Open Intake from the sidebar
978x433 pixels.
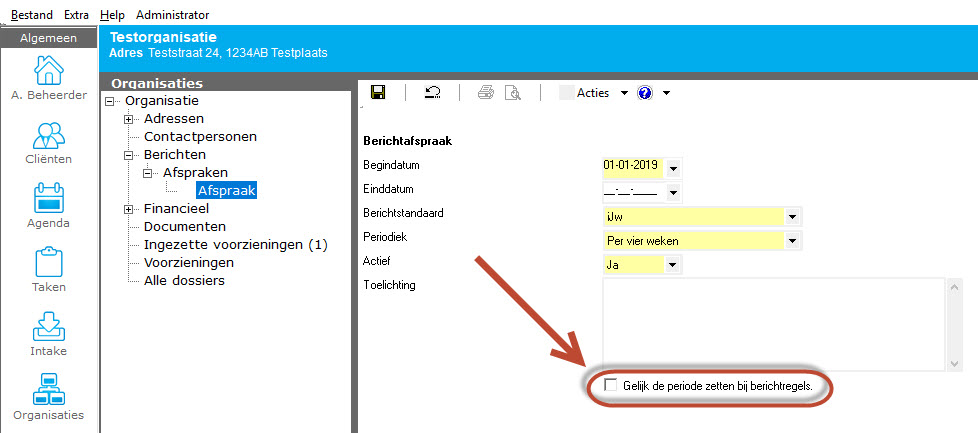click(49, 335)
